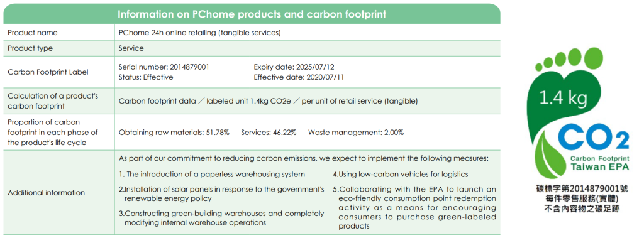644x238 pixels.
Task: Click the Obtaining raw materials 51.78% value
Action: pos(174,133)
